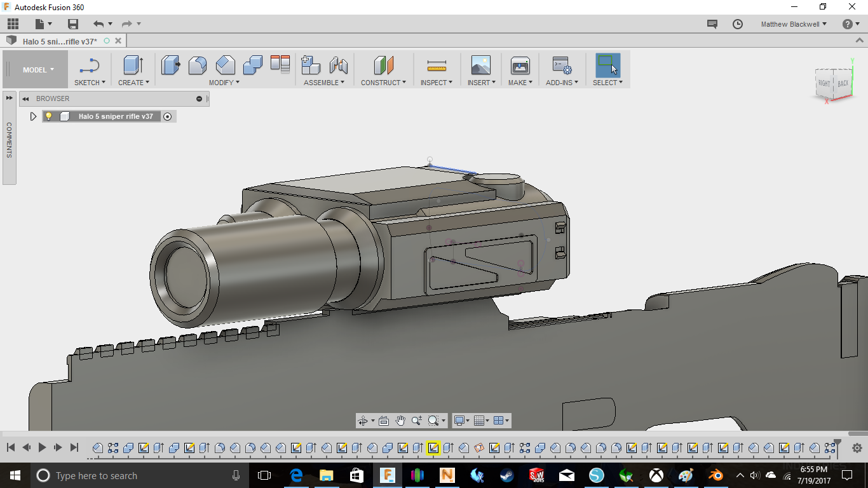This screenshot has height=488, width=868.
Task: Activate component radio button for Halo 5 rifle
Action: 168,117
